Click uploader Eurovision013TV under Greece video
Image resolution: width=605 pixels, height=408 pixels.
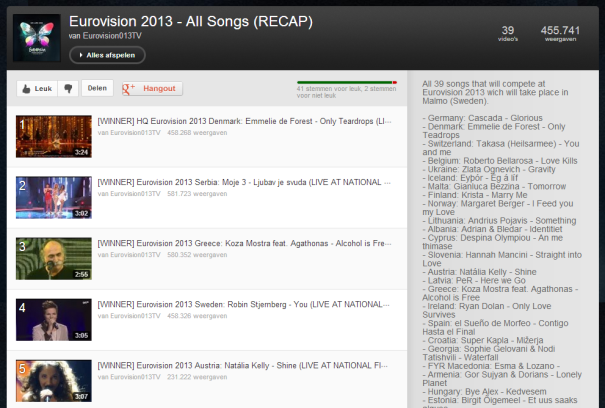click(x=135, y=255)
